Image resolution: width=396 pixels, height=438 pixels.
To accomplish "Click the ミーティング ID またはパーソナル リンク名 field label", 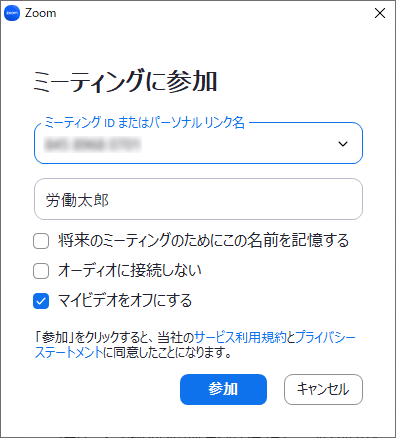I will (144, 122).
